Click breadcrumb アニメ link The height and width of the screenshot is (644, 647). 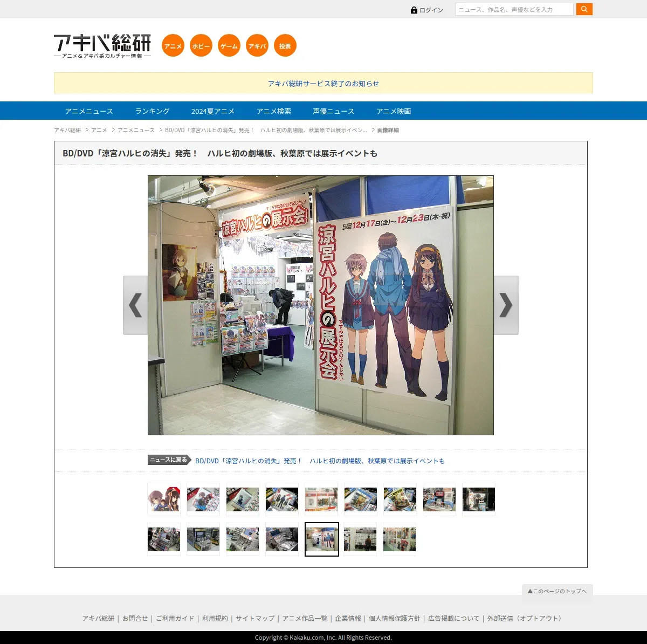coord(99,130)
